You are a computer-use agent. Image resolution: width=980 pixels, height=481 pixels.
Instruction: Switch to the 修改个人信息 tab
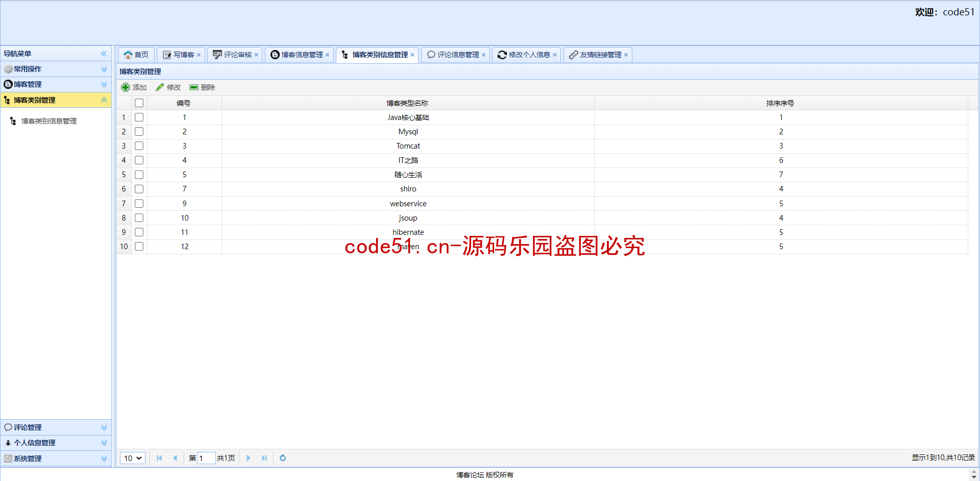click(x=527, y=55)
